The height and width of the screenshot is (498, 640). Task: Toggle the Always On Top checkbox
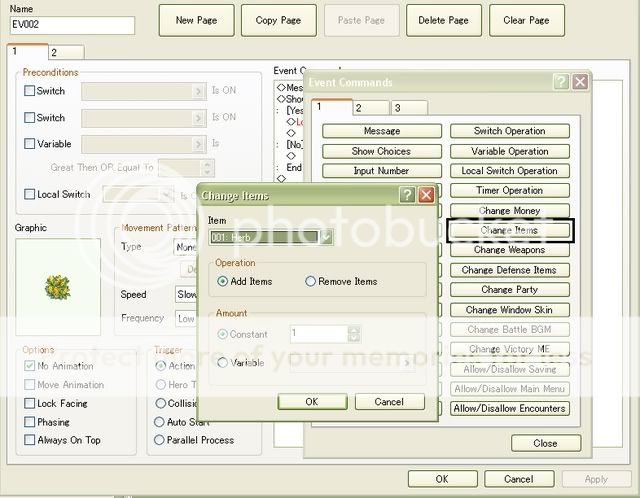click(x=30, y=440)
